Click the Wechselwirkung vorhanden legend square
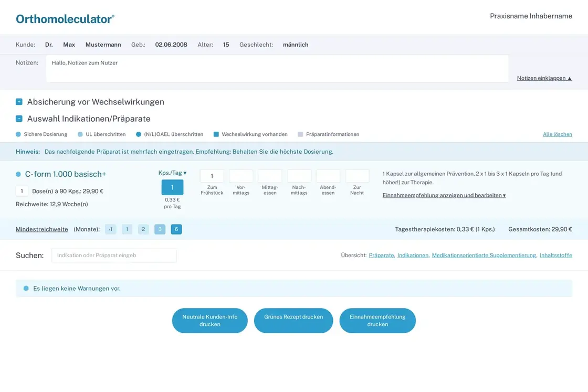This screenshot has width=588, height=392. [x=216, y=134]
